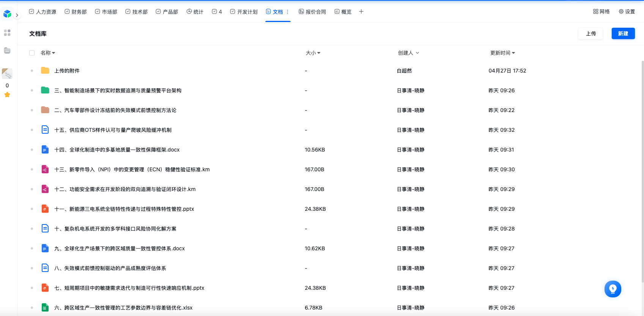Screen dimensions: 644x316
Task: Click the blue cube app logo
Action: [x=7, y=14]
